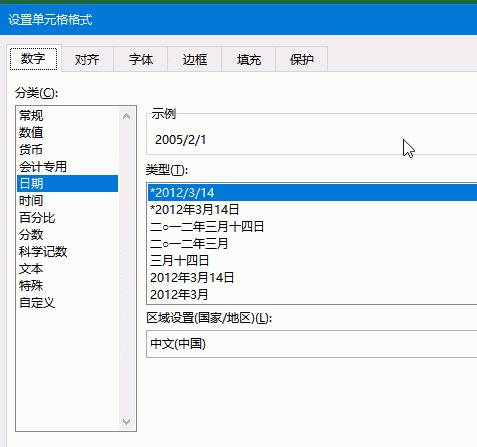Choose 时间 in the category list
The image size is (477, 447).
point(67,201)
